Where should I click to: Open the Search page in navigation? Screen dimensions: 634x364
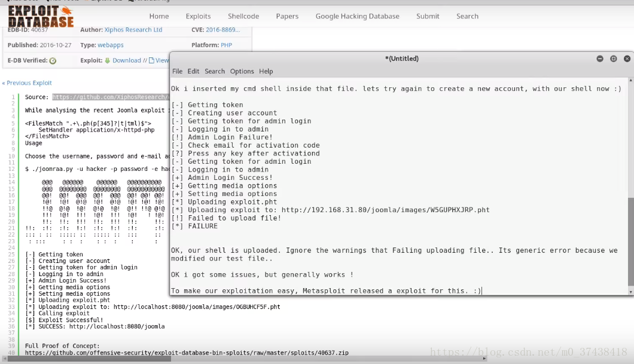[467, 16]
